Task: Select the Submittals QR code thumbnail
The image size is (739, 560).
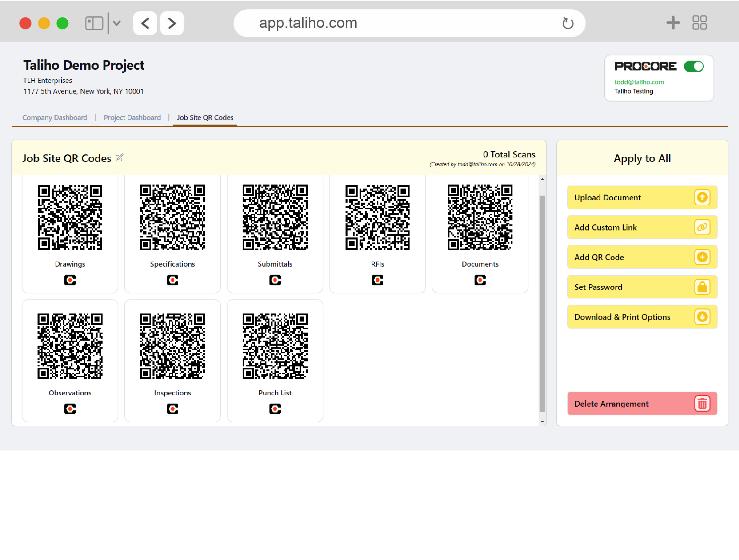Action: click(x=275, y=217)
